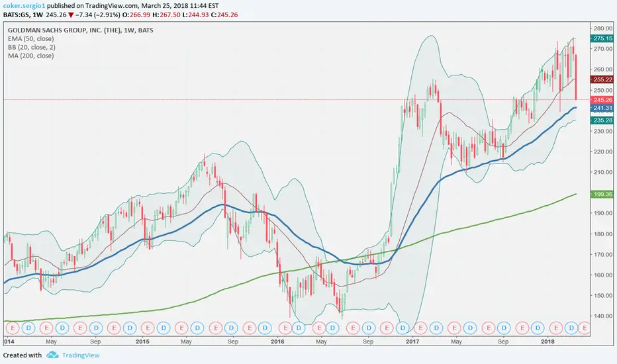Select the EMA (50, close) indicator legend

pyautogui.click(x=30, y=38)
